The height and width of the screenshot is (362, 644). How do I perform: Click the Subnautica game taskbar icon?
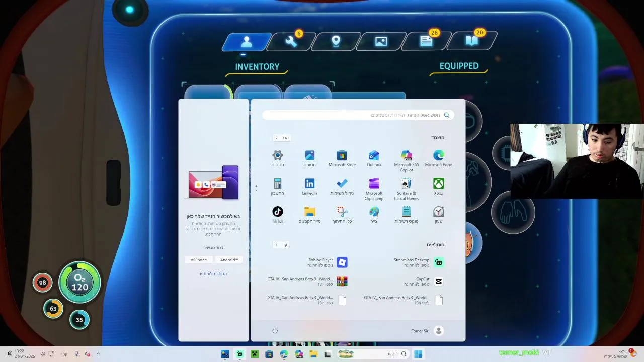[x=225, y=354]
